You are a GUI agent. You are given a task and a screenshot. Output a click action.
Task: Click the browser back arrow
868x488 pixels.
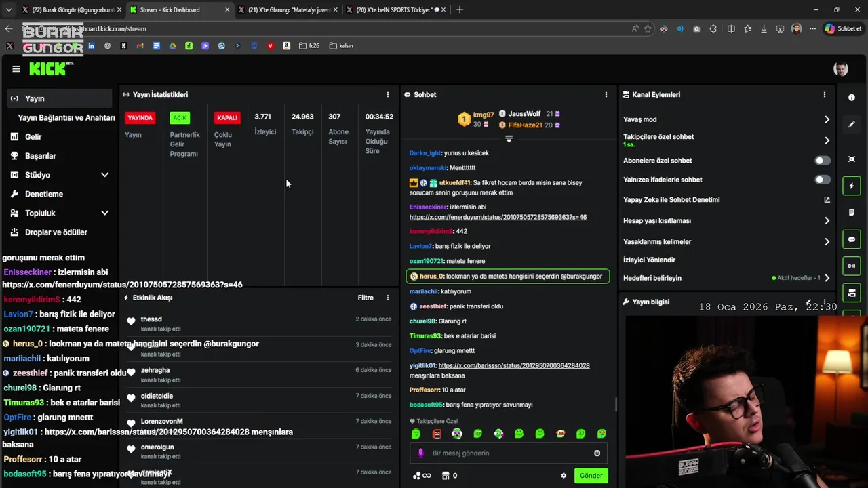click(x=9, y=28)
